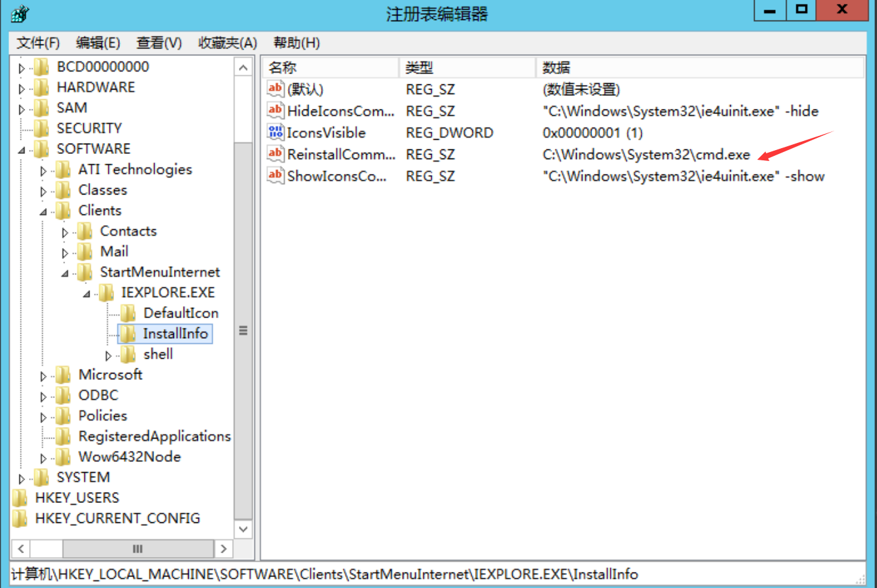Open the 文件(F) menu

coord(38,43)
